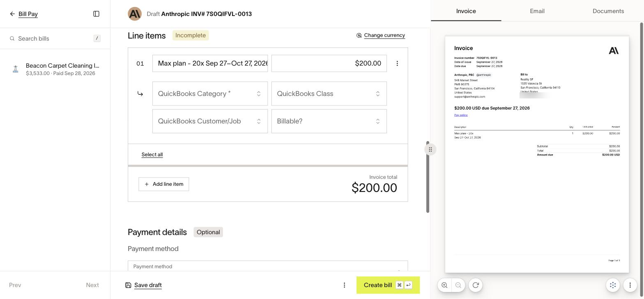Open more actions menu beside Save draft
Viewport: 644px width, 299px height.
345,285
